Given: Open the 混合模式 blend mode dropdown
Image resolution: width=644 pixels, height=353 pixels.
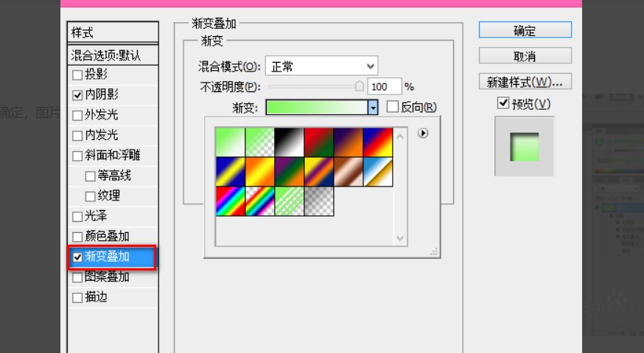Looking at the screenshot, I should [321, 66].
